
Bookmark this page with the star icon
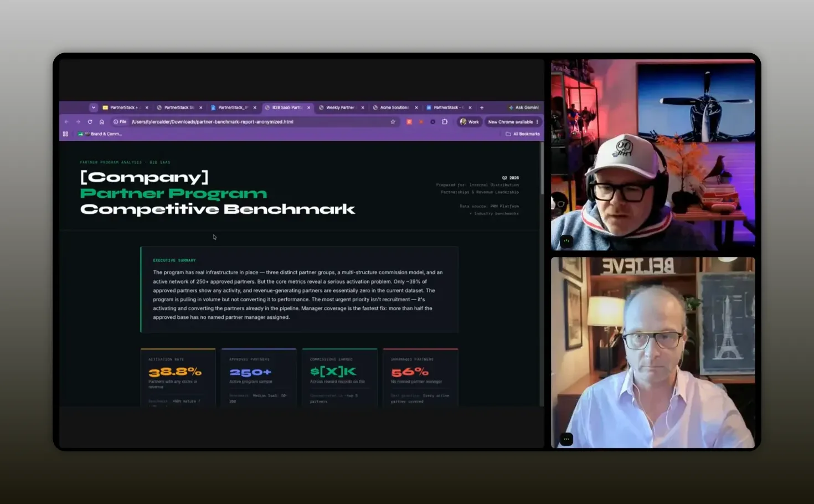point(393,122)
